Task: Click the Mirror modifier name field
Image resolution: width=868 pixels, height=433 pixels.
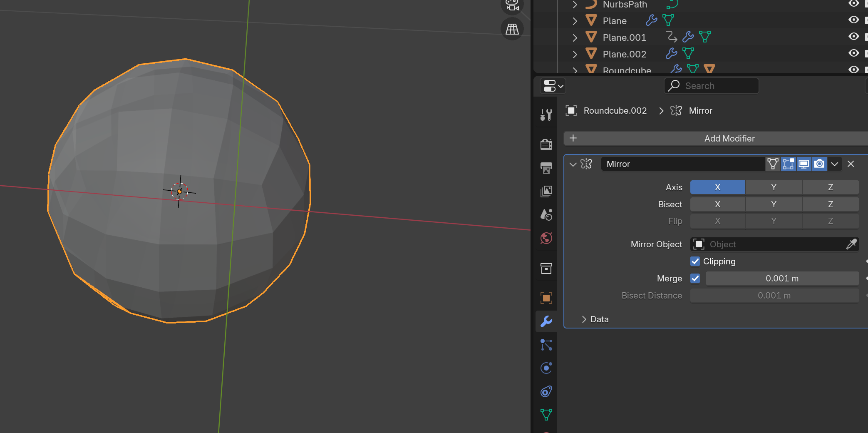Action: click(x=682, y=164)
